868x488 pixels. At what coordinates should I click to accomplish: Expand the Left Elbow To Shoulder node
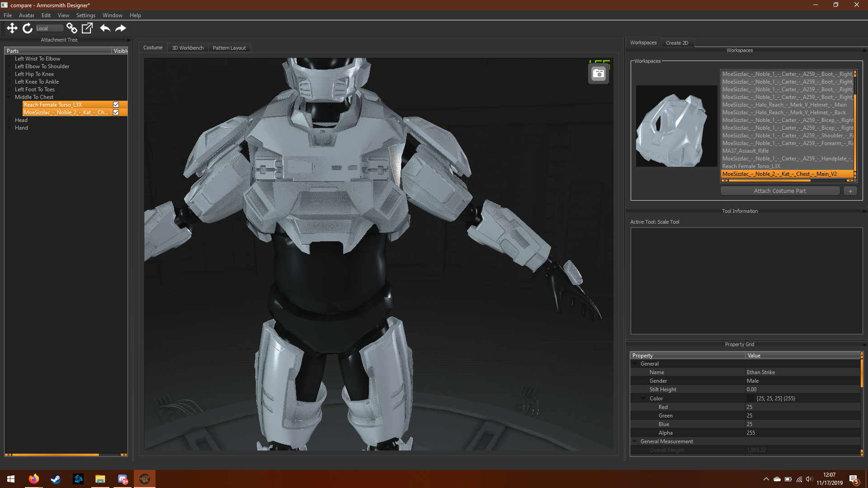(x=9, y=66)
